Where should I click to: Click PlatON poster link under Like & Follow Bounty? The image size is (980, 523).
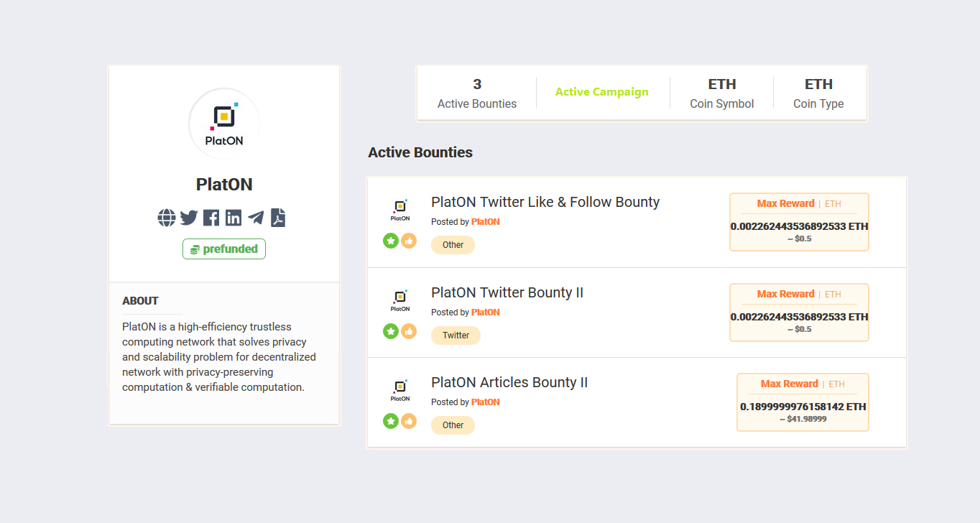[x=486, y=222]
